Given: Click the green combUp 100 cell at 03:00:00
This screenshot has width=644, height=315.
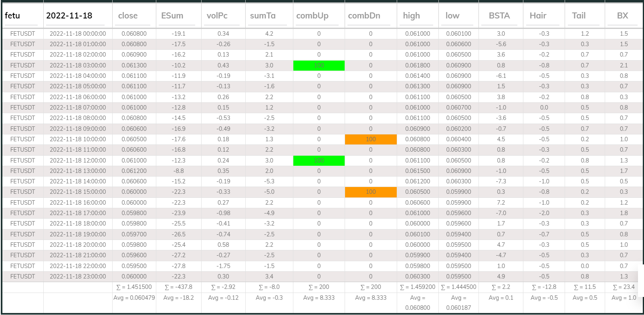Looking at the screenshot, I should (319, 65).
